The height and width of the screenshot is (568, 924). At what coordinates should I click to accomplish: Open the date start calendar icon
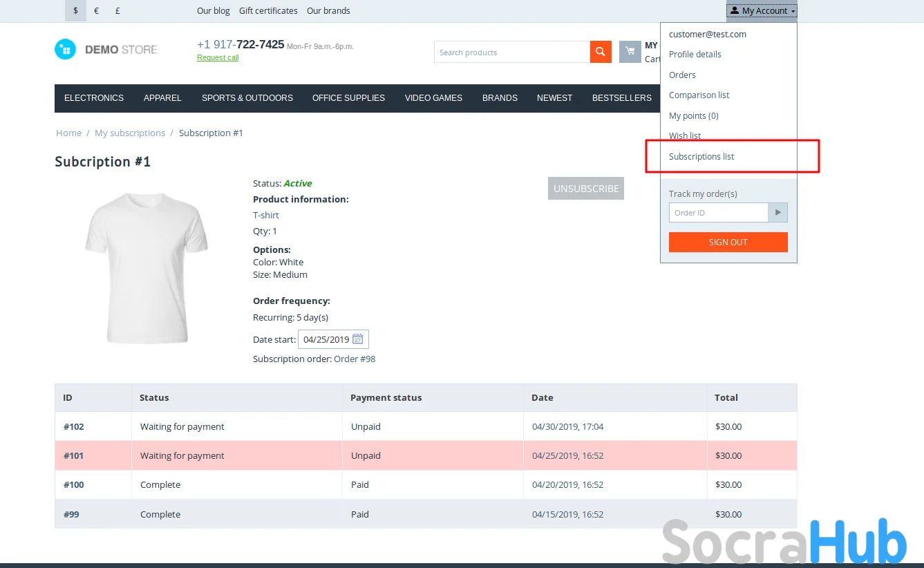pyautogui.click(x=357, y=339)
